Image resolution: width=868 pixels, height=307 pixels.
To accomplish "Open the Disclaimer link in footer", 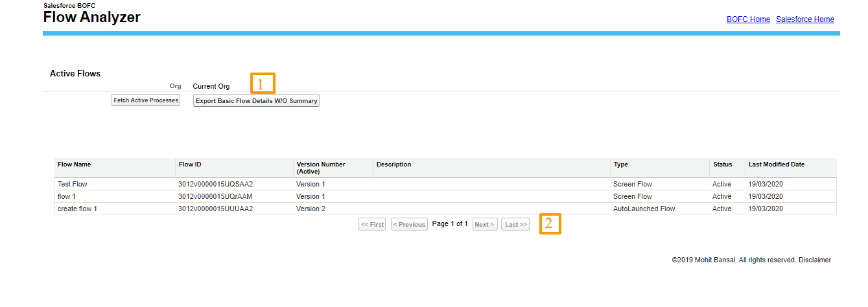I will (815, 260).
